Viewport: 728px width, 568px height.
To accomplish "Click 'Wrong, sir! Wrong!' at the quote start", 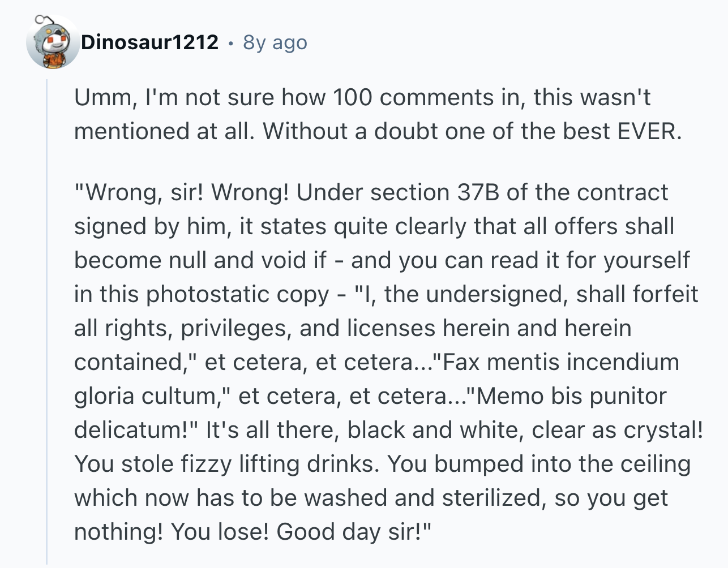I will coord(182,192).
